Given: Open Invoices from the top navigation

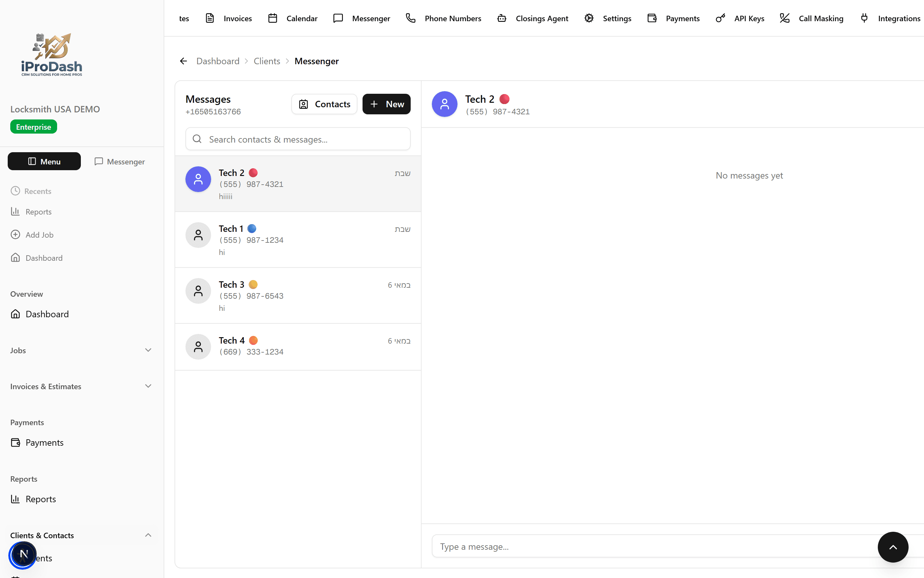Looking at the screenshot, I should tap(228, 18).
